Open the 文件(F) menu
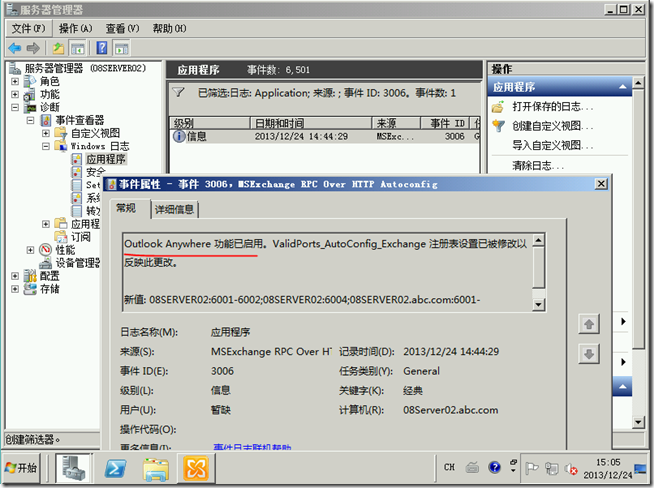Image resolution: width=654 pixels, height=488 pixels. click(28, 28)
